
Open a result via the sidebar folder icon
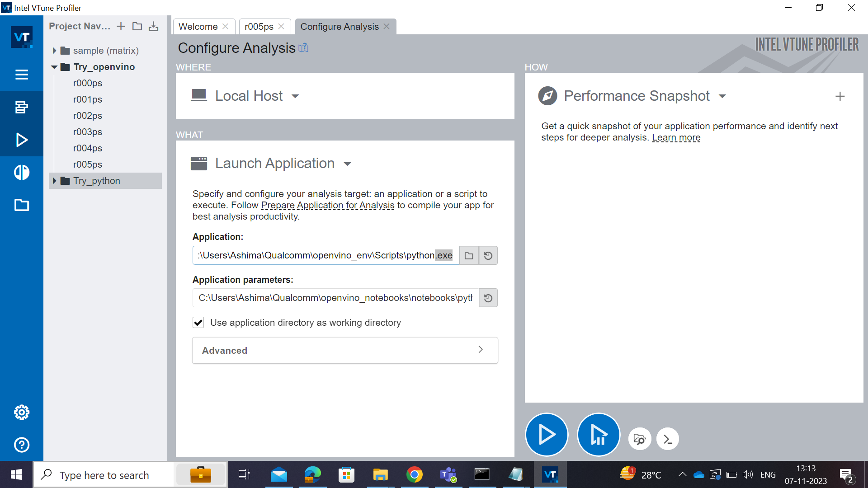(x=22, y=205)
